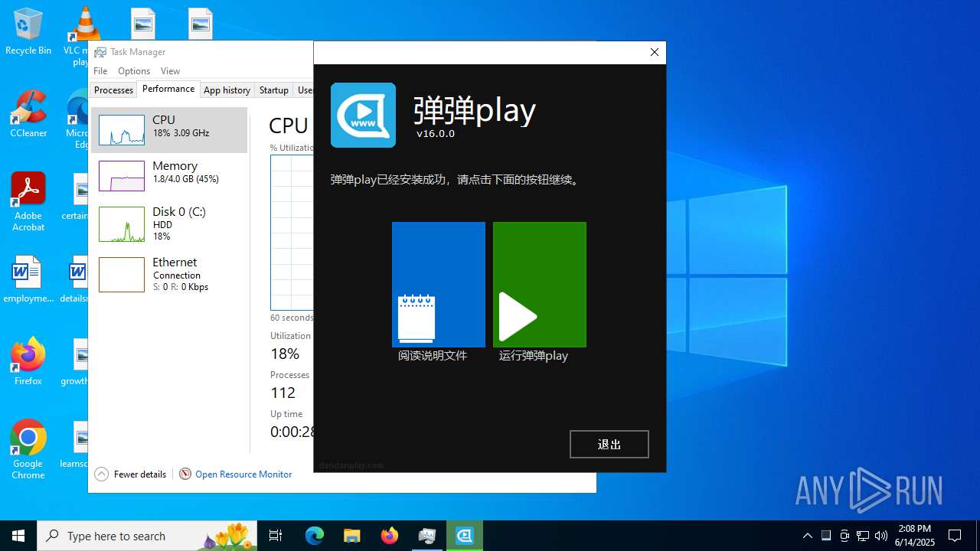Click the taskbar search box
The height and width of the screenshot is (551, 980).
click(147, 536)
